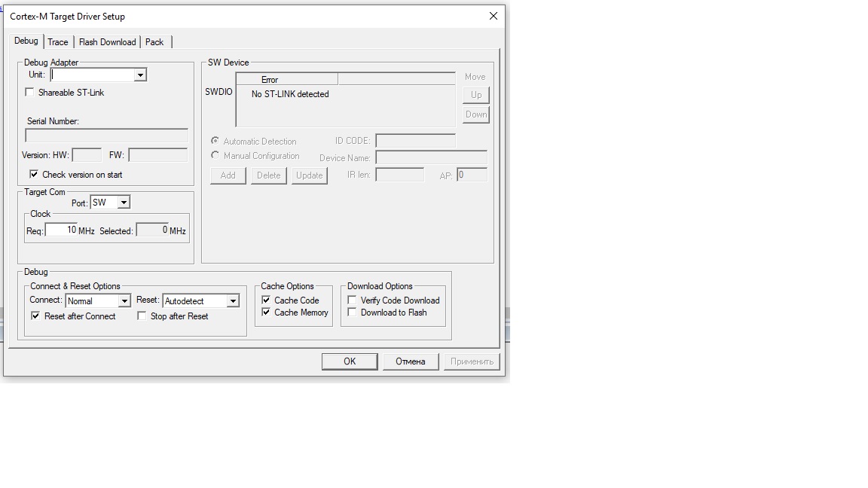Open the Flash Download tab
The height and width of the screenshot is (488, 868).
(x=107, y=42)
